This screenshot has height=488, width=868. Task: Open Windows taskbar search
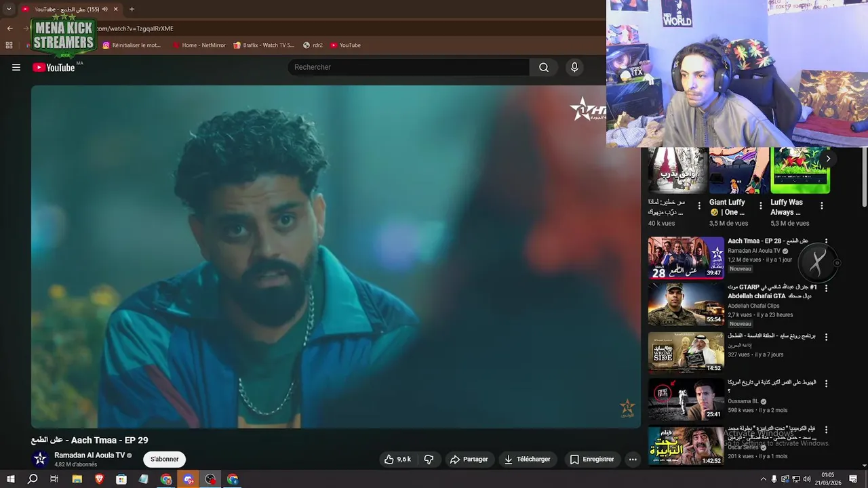33,479
